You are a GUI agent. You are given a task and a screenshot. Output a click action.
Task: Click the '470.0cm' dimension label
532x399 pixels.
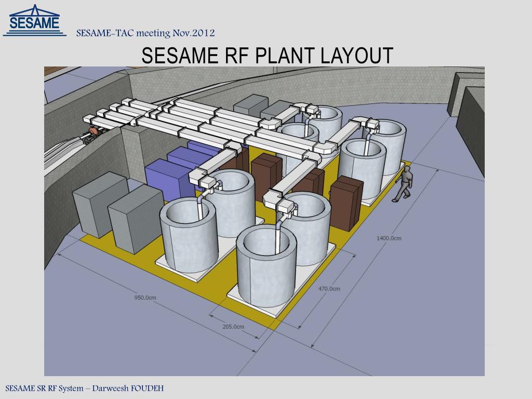pos(329,289)
